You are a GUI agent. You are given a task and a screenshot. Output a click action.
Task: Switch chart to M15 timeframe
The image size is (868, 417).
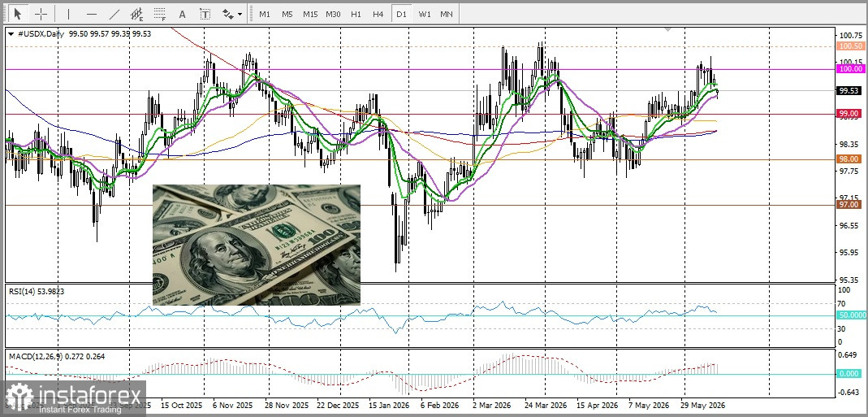310,14
